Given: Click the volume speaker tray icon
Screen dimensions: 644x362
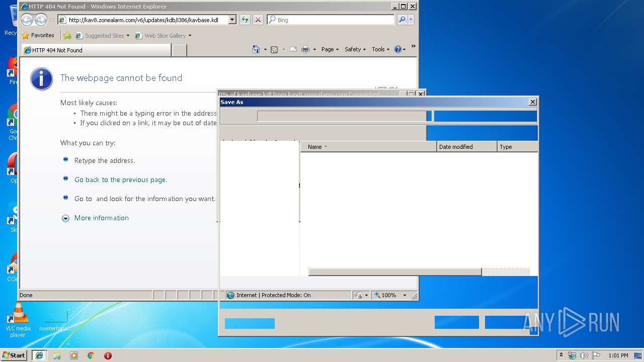Looking at the screenshot, I should [x=584, y=355].
